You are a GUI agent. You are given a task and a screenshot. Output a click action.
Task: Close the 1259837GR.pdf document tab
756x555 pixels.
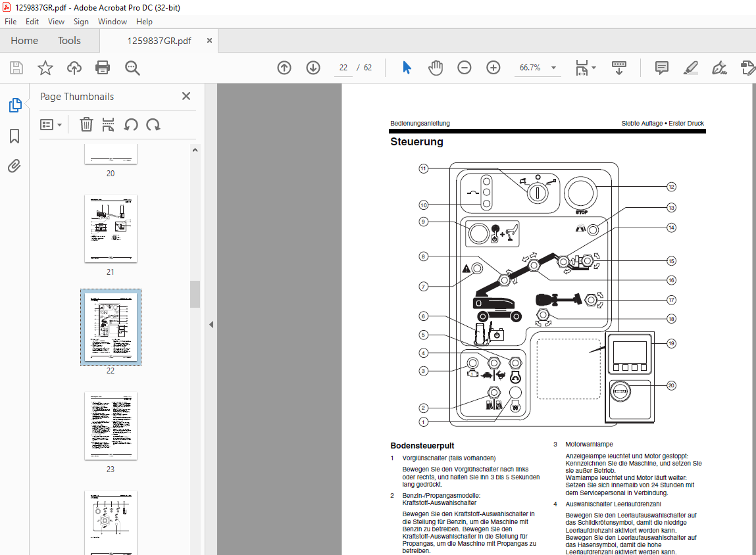click(x=209, y=41)
